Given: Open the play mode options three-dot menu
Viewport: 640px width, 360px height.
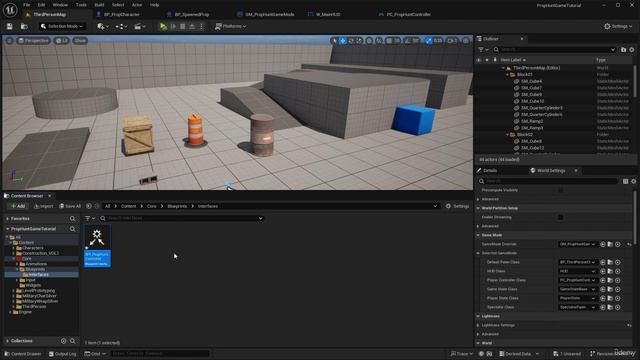Looking at the screenshot, I should 201,26.
